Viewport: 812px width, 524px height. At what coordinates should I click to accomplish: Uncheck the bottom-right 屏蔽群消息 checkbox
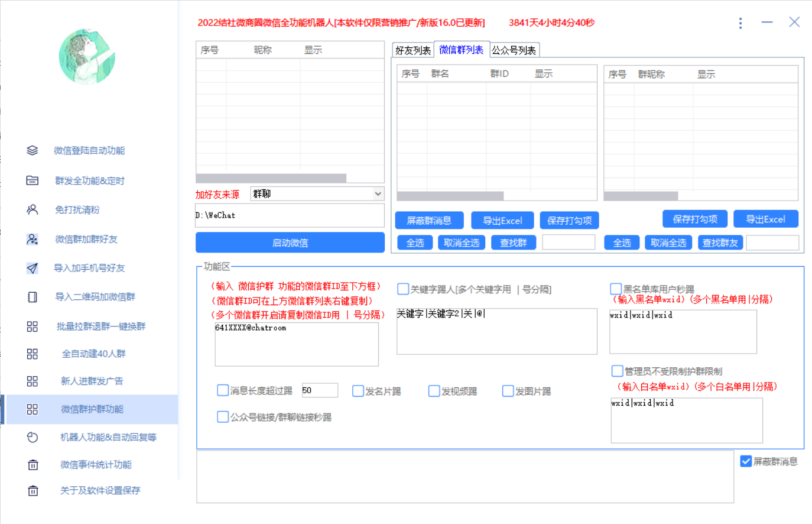pos(746,461)
